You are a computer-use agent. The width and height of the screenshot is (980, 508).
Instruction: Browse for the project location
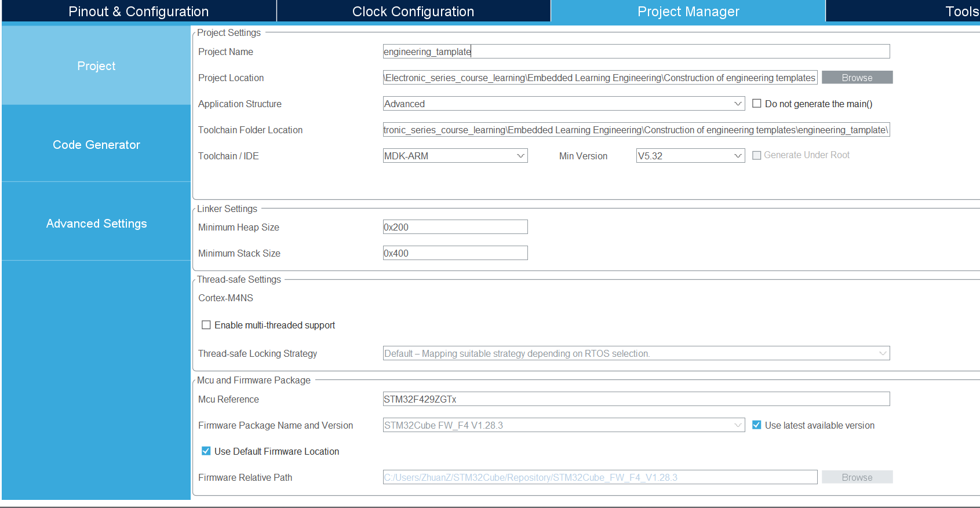(x=857, y=78)
